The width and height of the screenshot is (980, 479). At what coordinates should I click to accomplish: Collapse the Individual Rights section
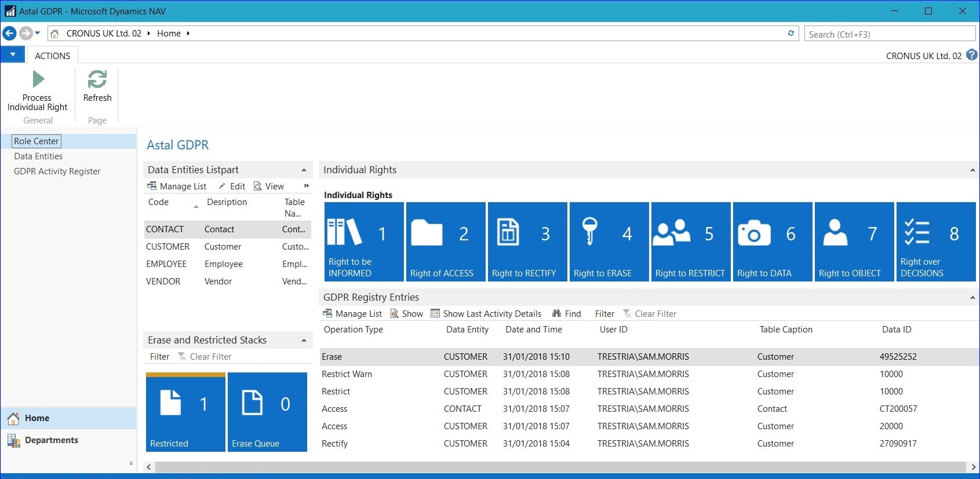coord(972,170)
